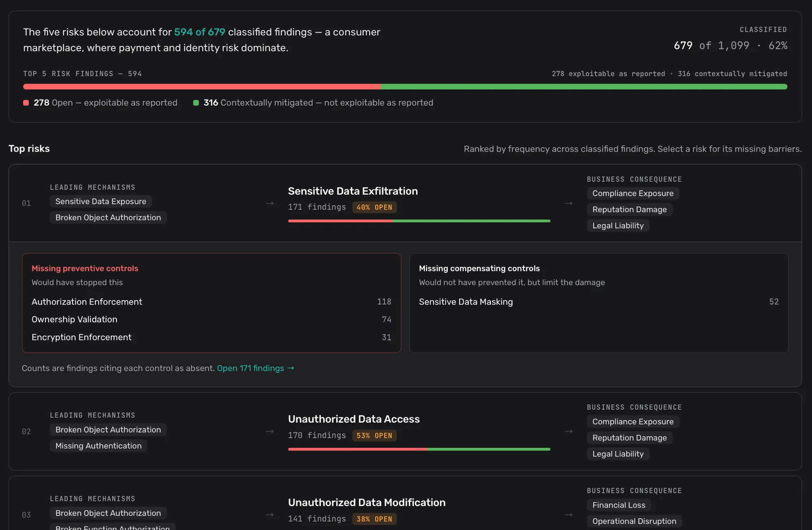Click Reputation Damage tag under Sensitive Data Exfiltration
812x530 pixels.
[x=629, y=210]
